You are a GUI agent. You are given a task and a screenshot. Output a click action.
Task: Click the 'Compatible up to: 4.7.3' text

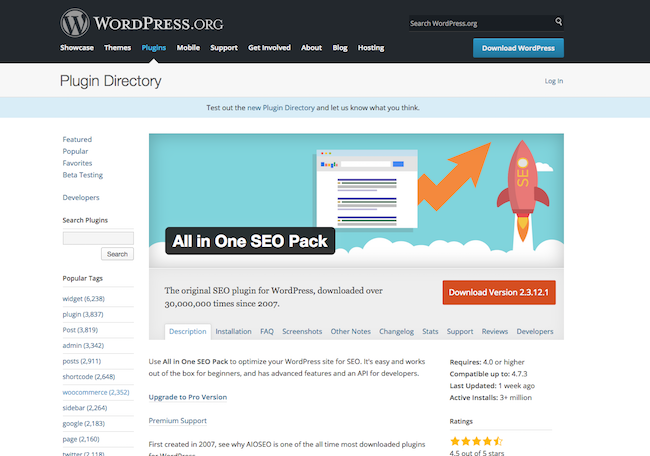488,374
